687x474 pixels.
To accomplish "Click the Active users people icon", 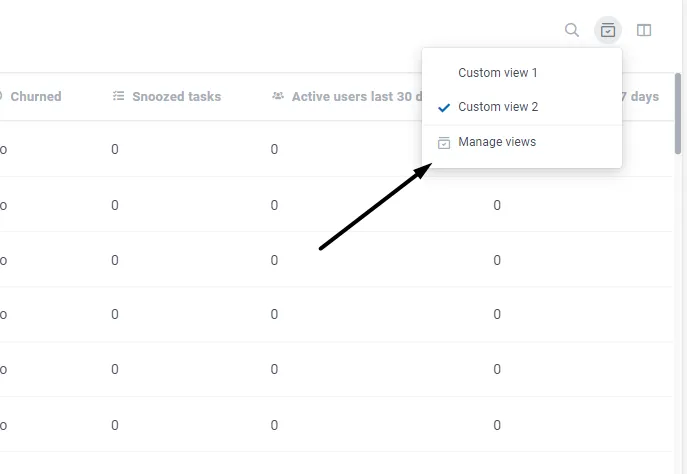I will 278,96.
